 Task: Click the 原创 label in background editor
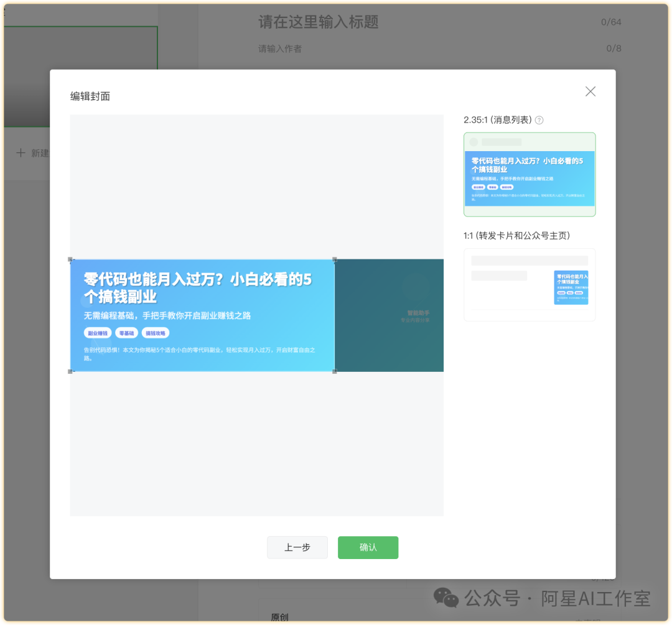[x=279, y=617]
